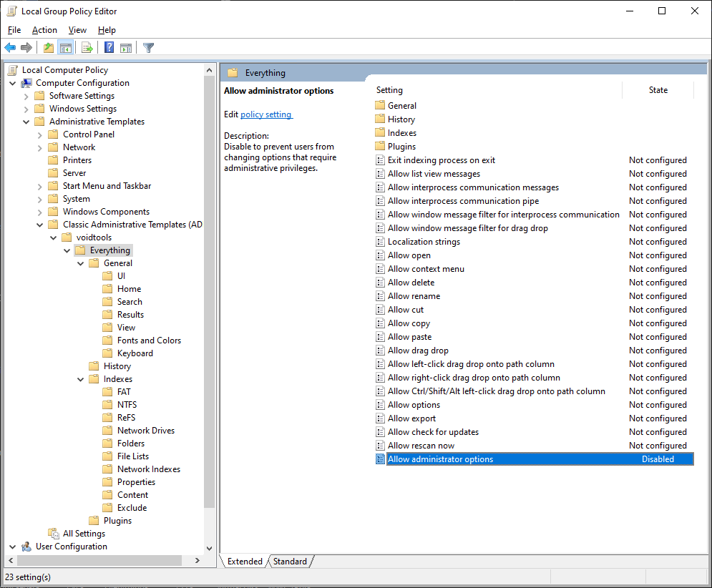Switch to the Standard tab
Viewport: 712px width, 588px height.
coord(290,562)
